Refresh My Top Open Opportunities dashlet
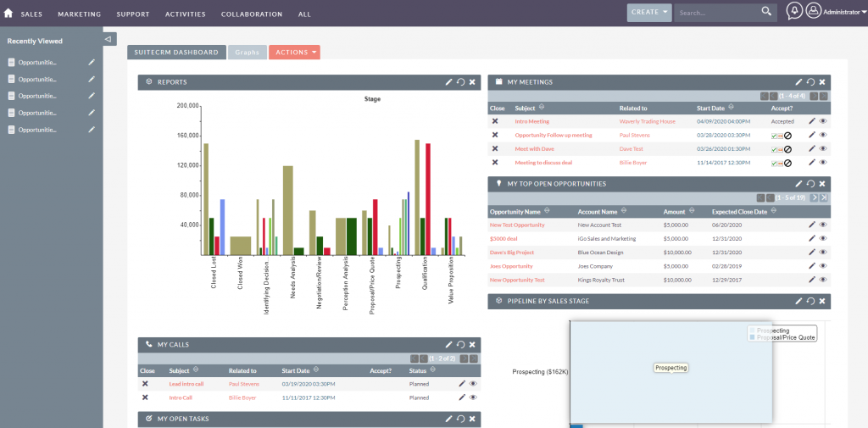 [x=810, y=184]
